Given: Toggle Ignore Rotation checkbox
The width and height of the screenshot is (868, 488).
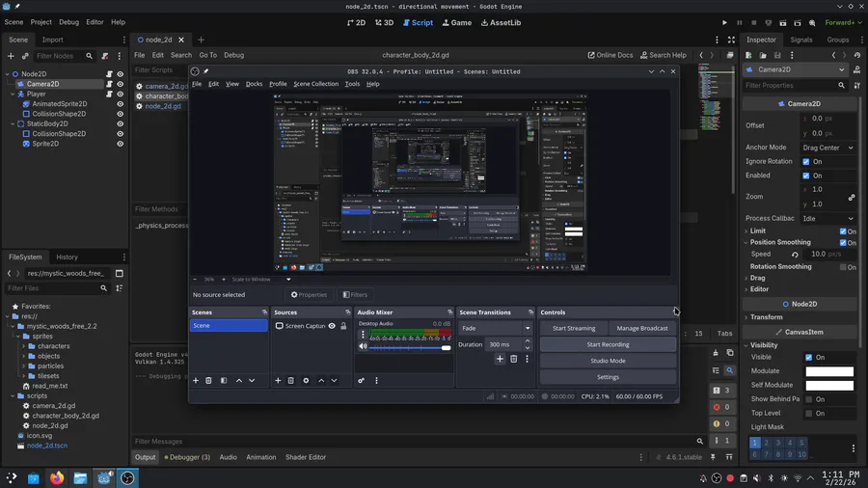Looking at the screenshot, I should (806, 162).
